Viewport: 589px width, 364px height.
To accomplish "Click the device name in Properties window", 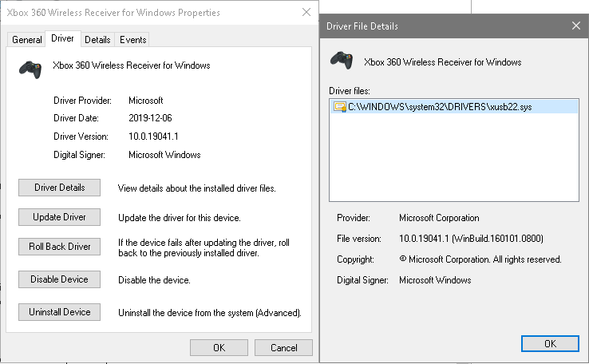I will tap(132, 65).
